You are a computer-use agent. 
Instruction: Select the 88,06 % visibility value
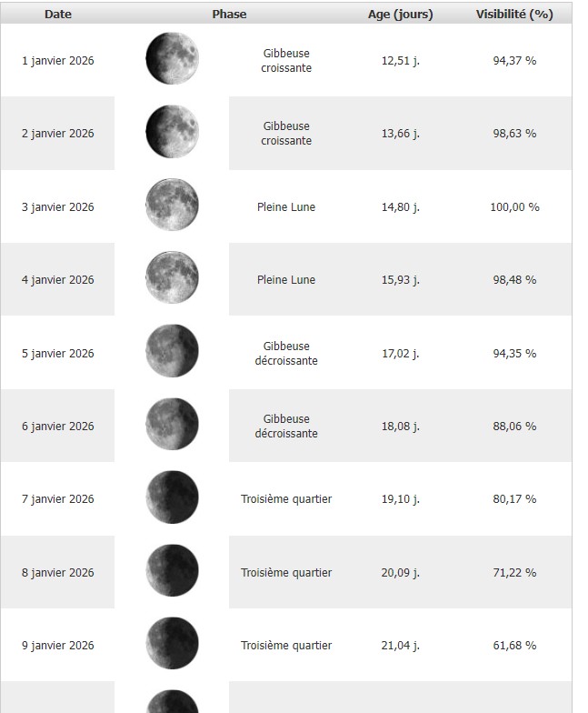pos(514,427)
